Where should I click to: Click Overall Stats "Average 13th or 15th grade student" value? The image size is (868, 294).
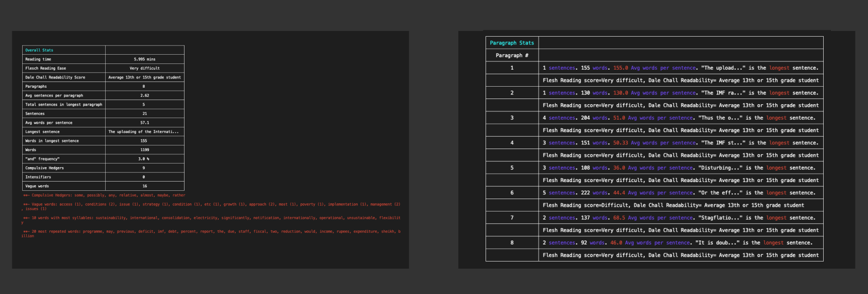144,77
